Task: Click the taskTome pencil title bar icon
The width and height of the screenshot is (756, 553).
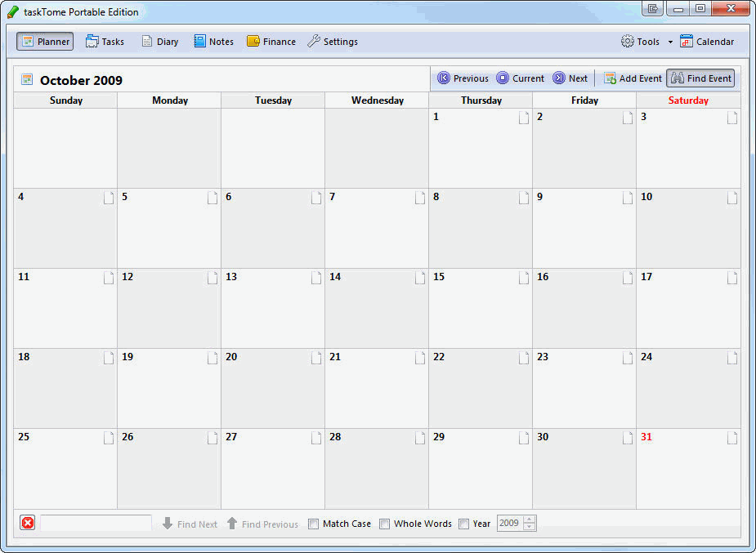Action: 14,11
